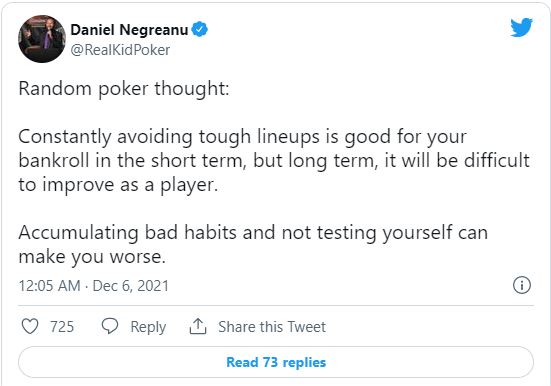Click the 'Constantly avoiding tough lineups' paragraph
Image resolution: width=551 pixels, height=386 pixels.
[274, 160]
